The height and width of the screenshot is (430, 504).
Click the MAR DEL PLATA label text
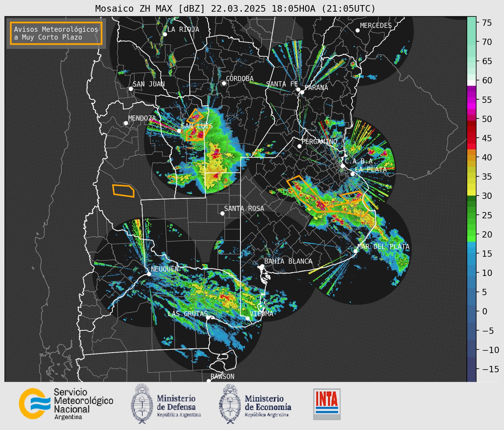(x=383, y=247)
